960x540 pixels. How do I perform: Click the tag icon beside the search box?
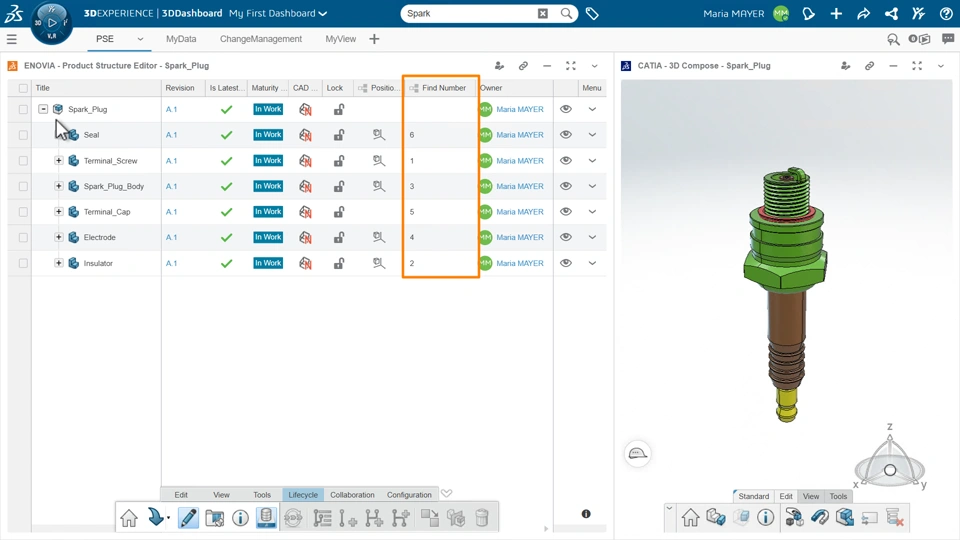pos(592,13)
